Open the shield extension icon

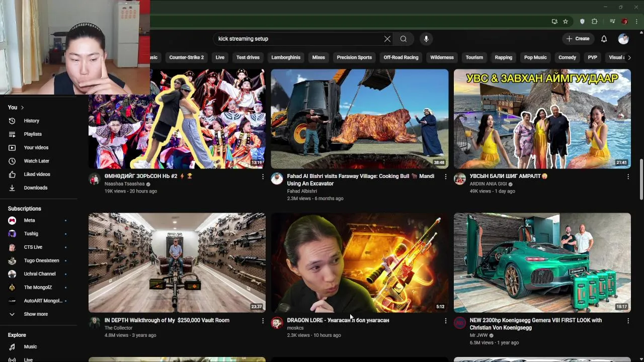pyautogui.click(x=582, y=22)
